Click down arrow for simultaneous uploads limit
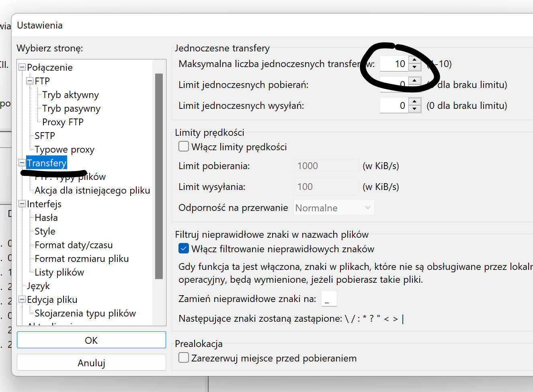Screen dimensions: 533x392 pos(414,109)
